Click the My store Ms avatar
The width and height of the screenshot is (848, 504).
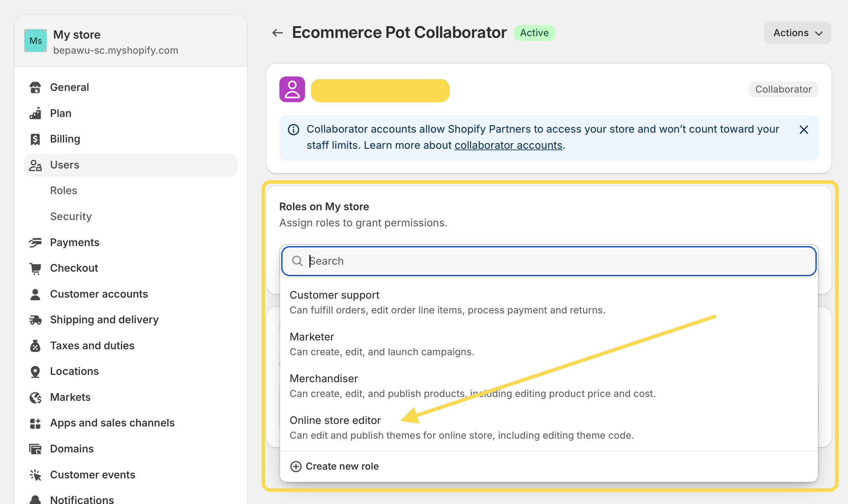coord(35,40)
